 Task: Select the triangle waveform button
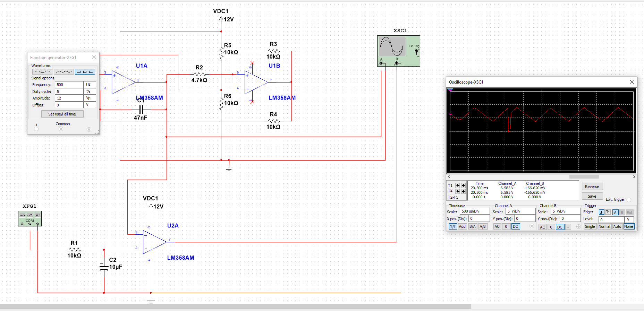coord(63,72)
